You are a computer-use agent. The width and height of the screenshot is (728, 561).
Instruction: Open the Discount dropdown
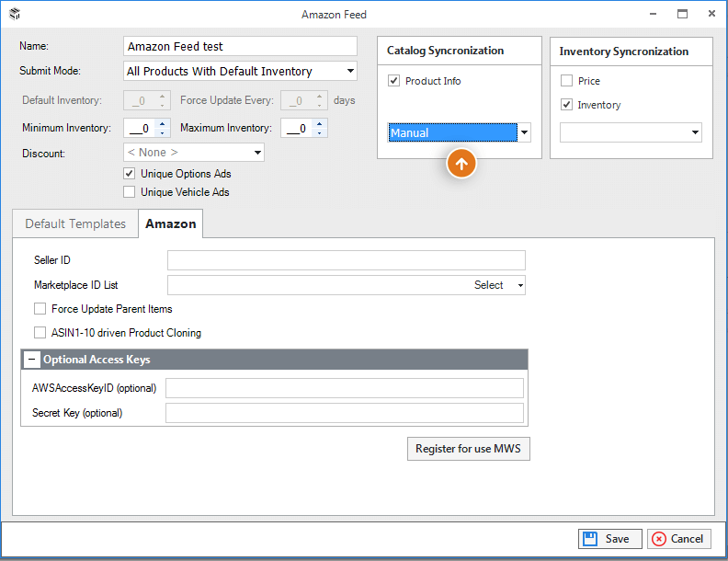(x=257, y=153)
